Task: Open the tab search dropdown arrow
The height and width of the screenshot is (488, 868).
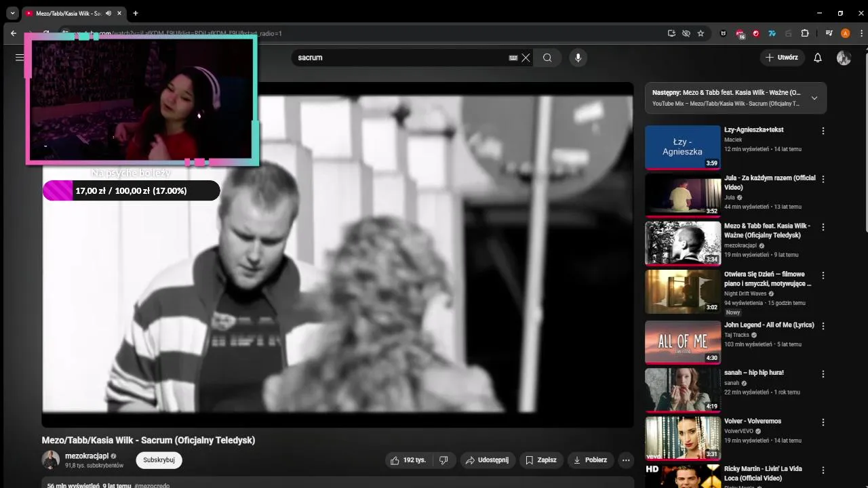Action: 12,13
